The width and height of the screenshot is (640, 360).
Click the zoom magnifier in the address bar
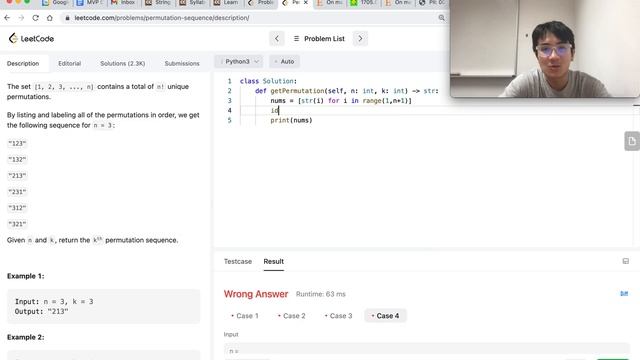(442, 18)
